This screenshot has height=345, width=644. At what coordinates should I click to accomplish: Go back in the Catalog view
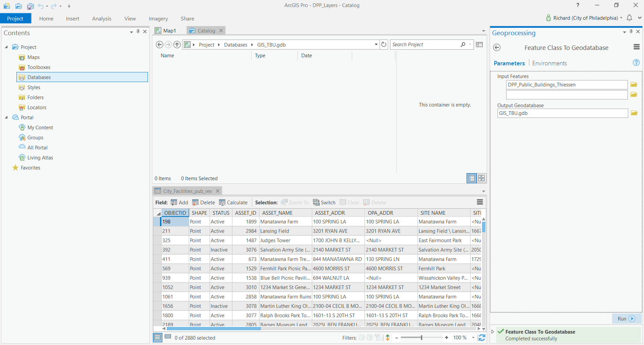tap(160, 45)
